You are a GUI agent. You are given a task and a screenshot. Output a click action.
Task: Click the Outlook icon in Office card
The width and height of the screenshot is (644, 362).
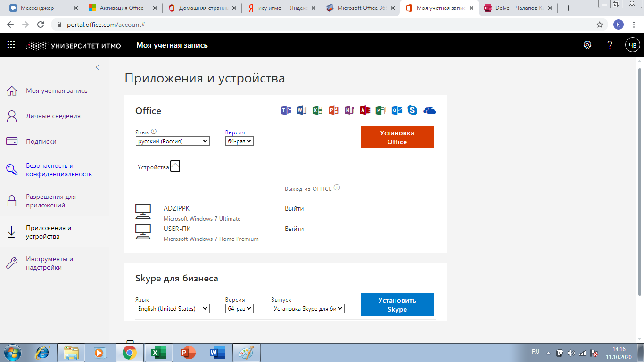coord(397,110)
